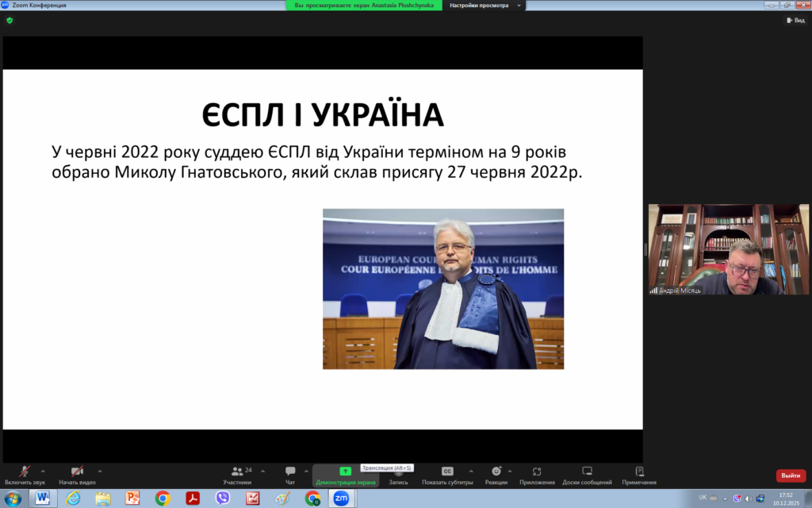Open the Участники participants panel
812x508 pixels.
237,474
